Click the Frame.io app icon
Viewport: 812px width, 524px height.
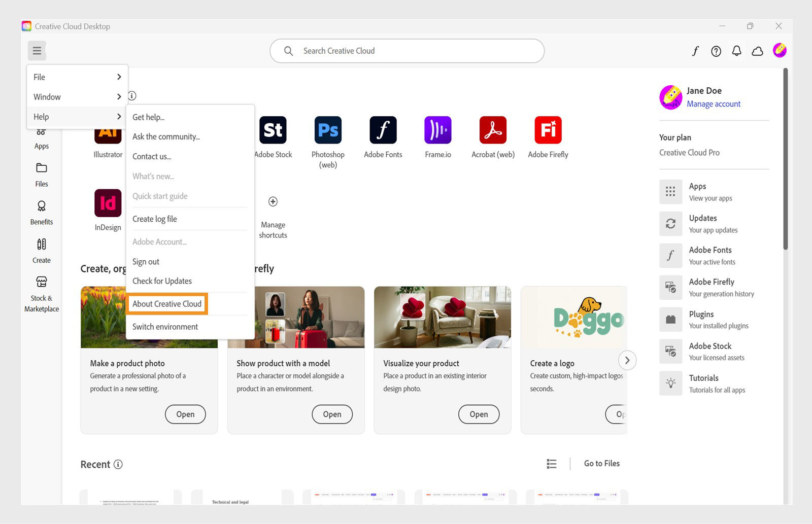click(437, 130)
